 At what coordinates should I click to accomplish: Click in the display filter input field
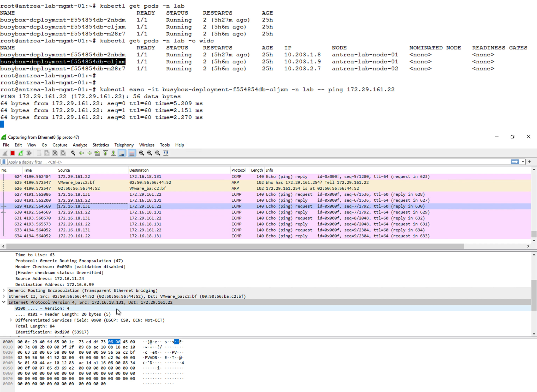[x=240, y=162]
